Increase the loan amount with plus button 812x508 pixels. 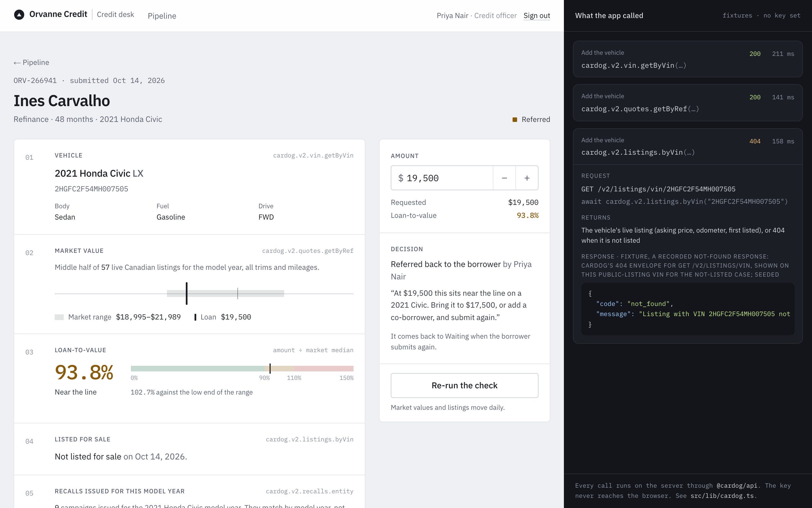pos(527,178)
